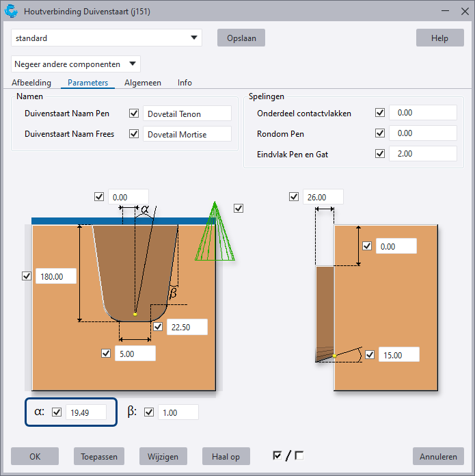Toggle the α angle checkbox
Screen dimensions: 475x476
(57, 412)
